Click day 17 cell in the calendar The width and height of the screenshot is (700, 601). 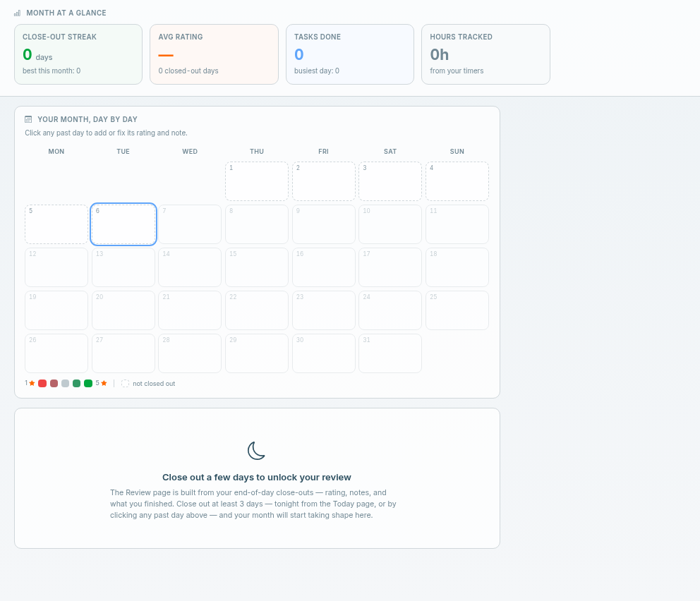tap(390, 267)
